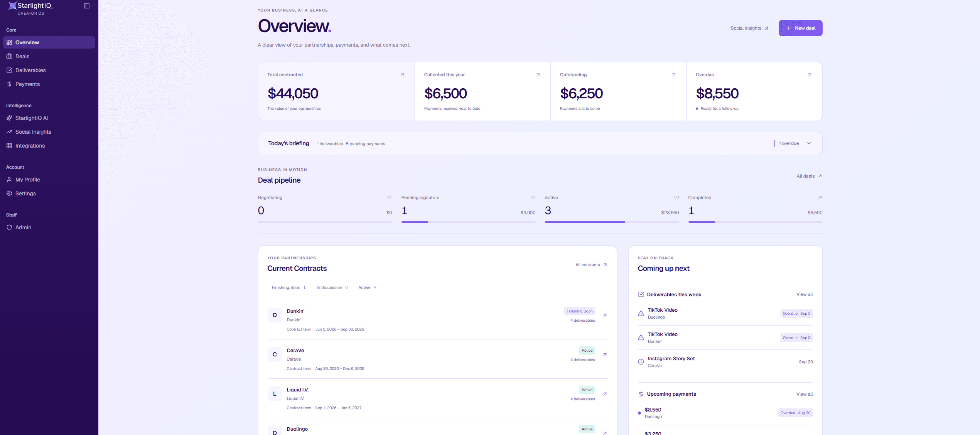This screenshot has width=980, height=435.
Task: Open Outstanding card arrow icon
Action: pyautogui.click(x=674, y=75)
